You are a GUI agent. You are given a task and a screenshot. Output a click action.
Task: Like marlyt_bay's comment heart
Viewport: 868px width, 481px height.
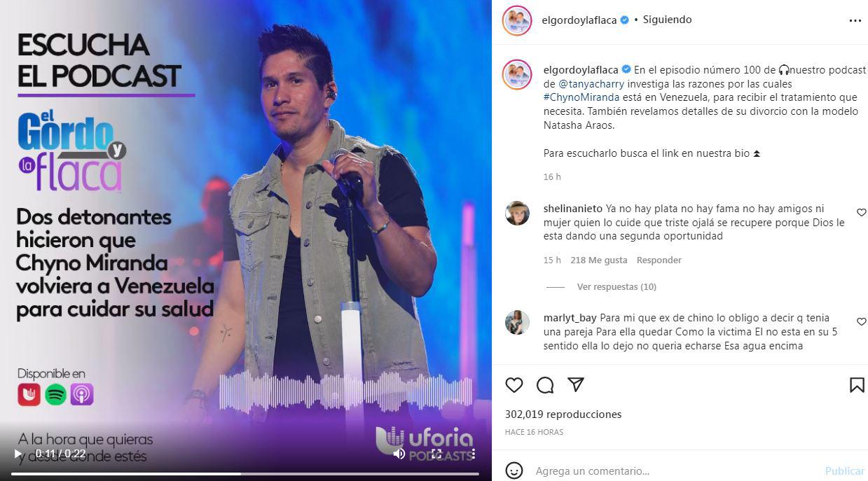tap(861, 321)
